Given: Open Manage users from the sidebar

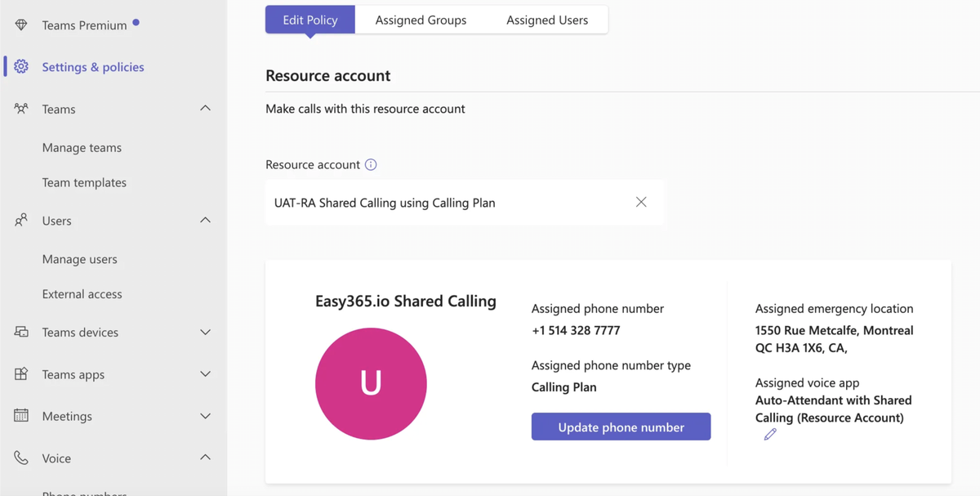Looking at the screenshot, I should click(80, 258).
